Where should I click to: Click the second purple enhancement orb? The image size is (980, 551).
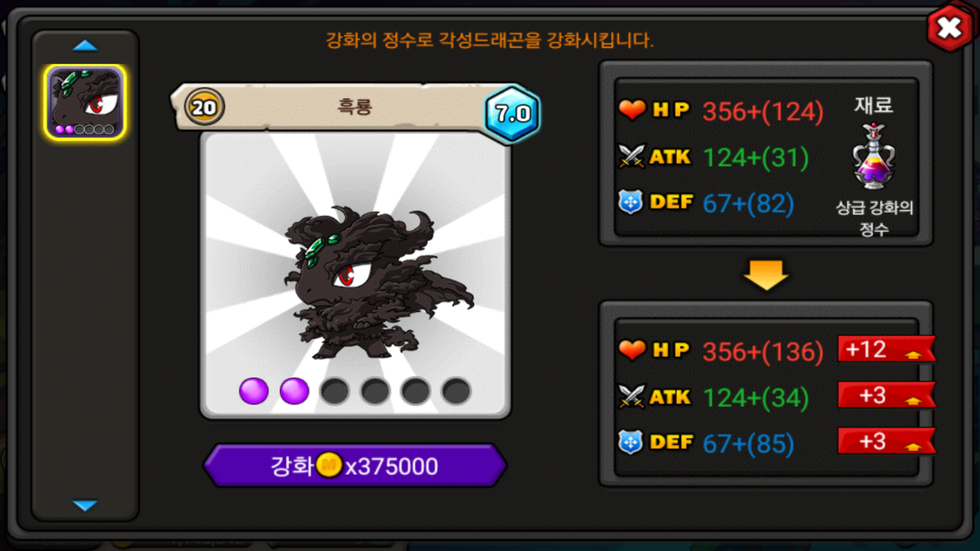[295, 391]
